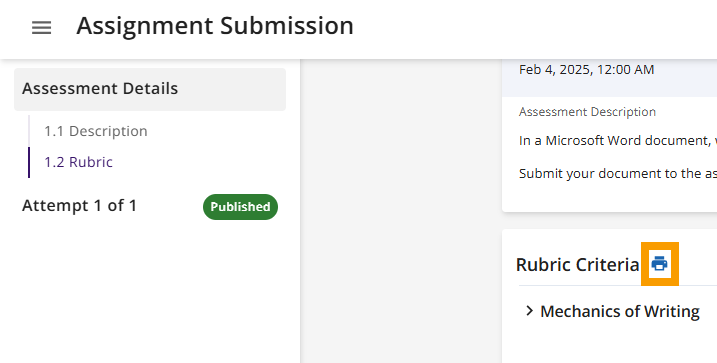Viewport: 717px width, 363px height.
Task: Click the green Published status badge
Action: tap(240, 207)
